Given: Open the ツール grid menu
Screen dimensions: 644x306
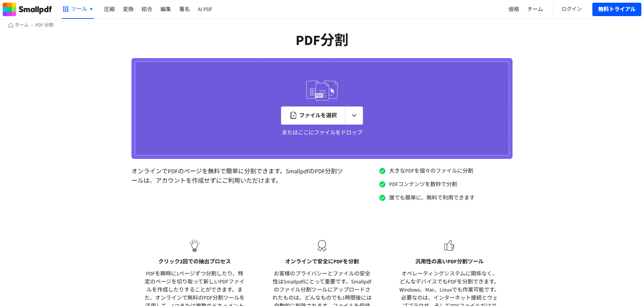Looking at the screenshot, I should 78,9.
